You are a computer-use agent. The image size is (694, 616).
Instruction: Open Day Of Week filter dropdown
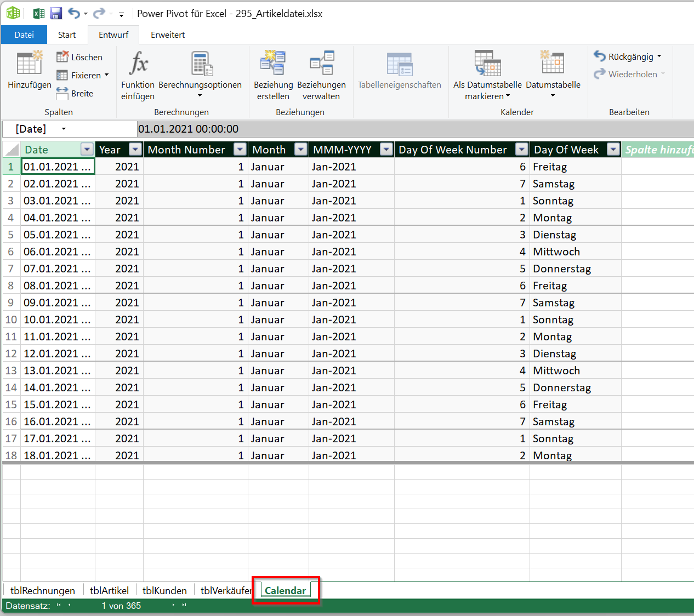613,149
